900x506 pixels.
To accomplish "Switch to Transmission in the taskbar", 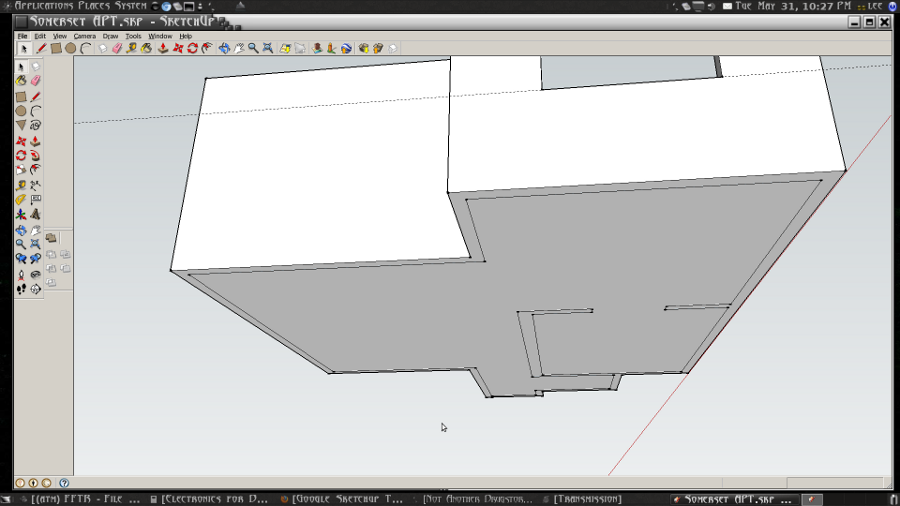I will (587, 499).
